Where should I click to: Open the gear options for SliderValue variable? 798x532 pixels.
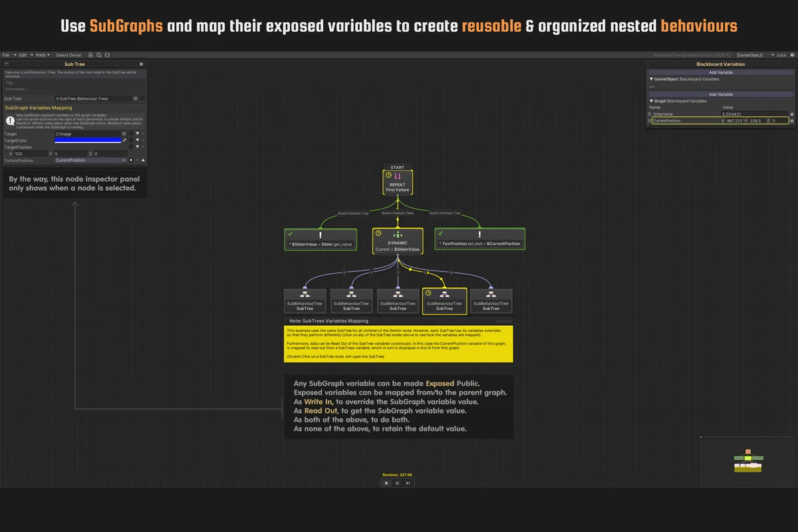791,114
